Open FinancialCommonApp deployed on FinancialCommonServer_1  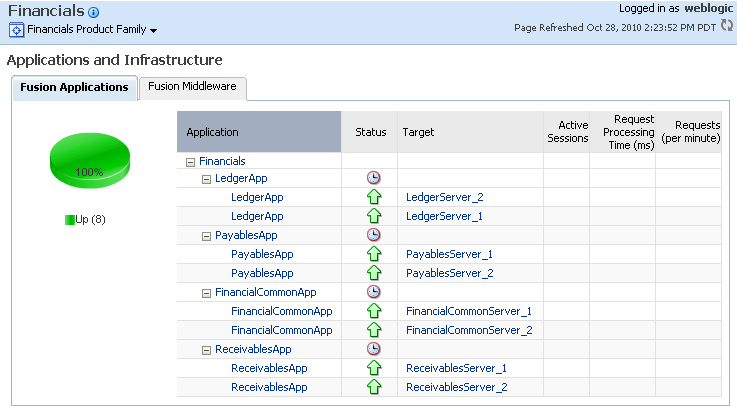click(282, 311)
